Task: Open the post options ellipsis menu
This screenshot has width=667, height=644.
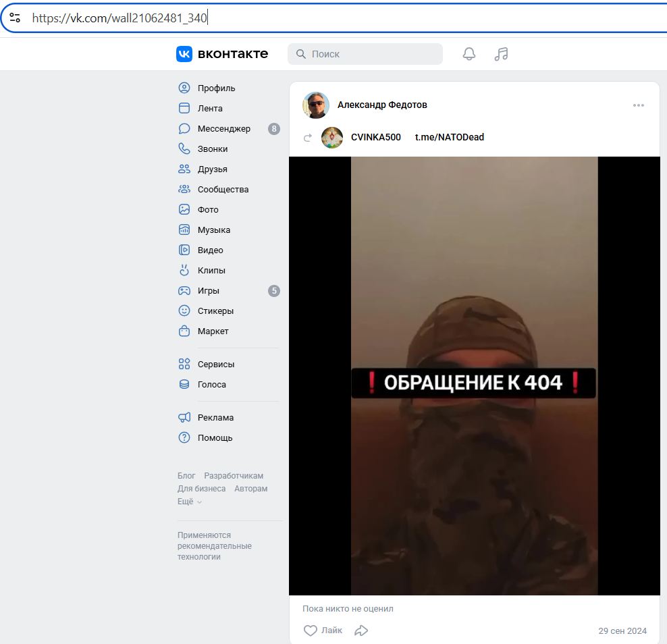Action: coord(639,105)
